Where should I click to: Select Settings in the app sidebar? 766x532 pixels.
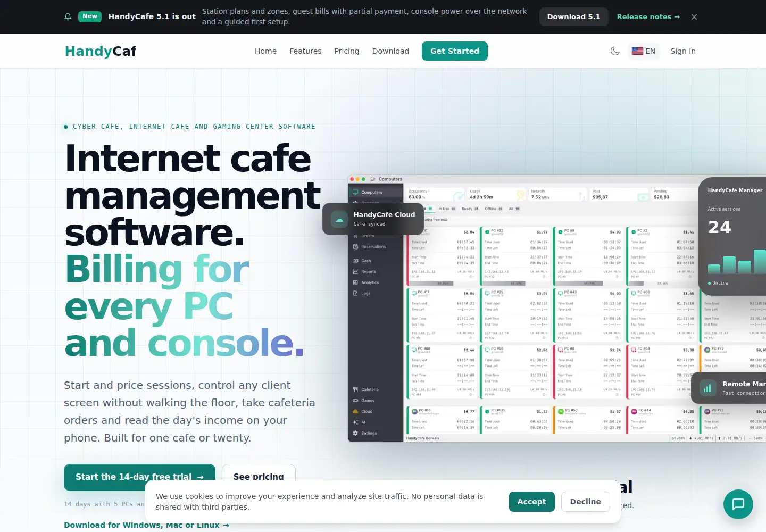tap(376, 433)
